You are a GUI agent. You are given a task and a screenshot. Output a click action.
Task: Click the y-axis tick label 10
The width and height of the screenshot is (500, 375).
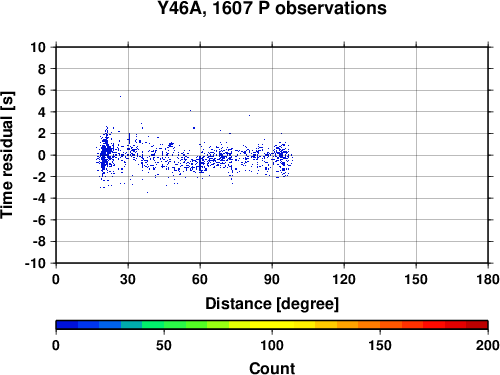point(38,47)
